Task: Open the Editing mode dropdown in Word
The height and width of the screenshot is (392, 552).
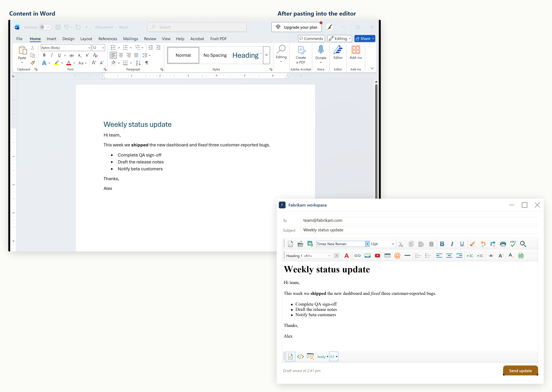Action: coord(340,39)
